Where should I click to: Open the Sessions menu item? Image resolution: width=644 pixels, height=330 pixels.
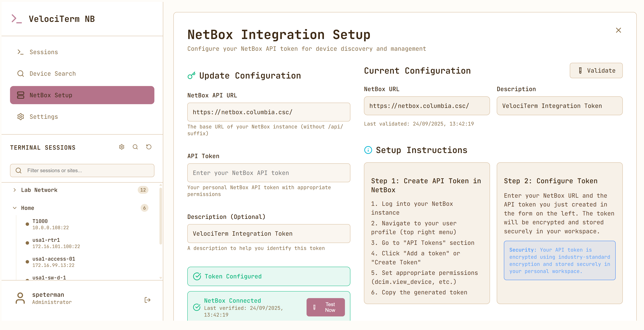coord(44,52)
